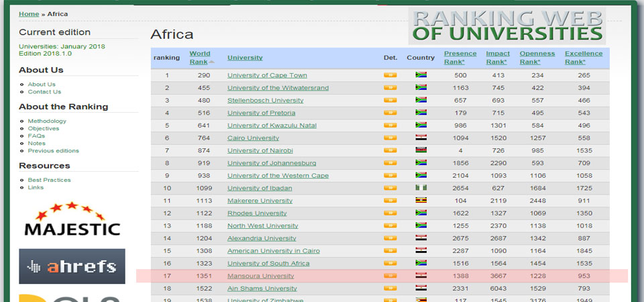Viewport: 644px width, 302px height.
Task: Open Previous editions sidebar link
Action: (x=54, y=150)
